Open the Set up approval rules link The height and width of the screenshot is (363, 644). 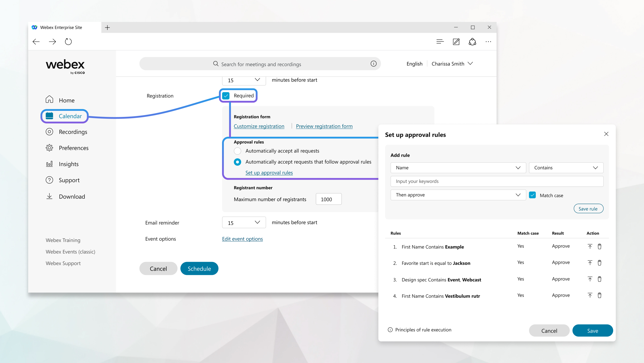pyautogui.click(x=269, y=173)
